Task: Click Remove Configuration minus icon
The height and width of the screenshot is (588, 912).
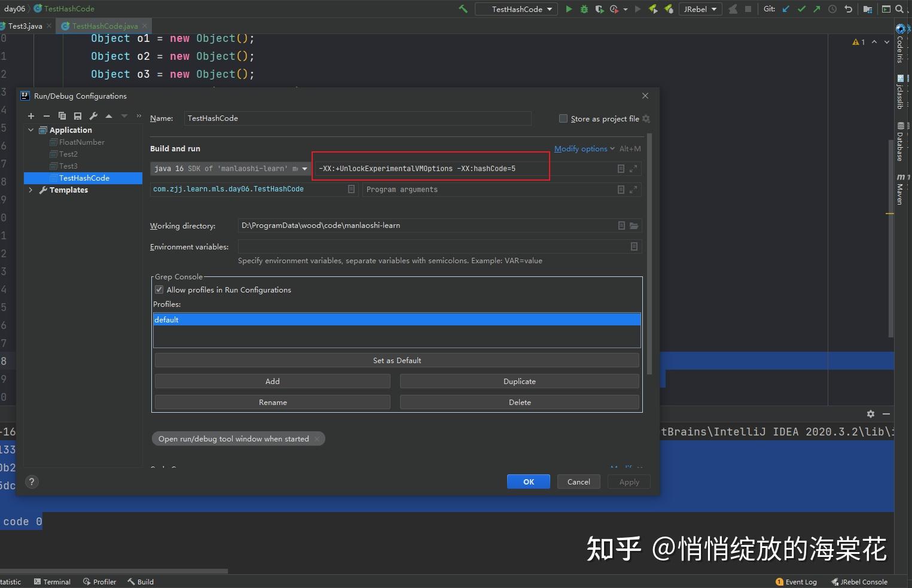Action: [47, 116]
